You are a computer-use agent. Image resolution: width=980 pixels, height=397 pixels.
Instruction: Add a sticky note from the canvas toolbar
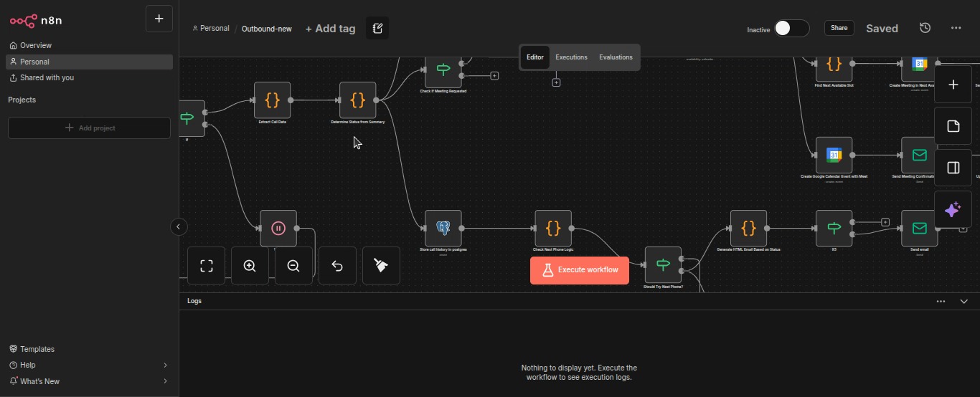[953, 126]
